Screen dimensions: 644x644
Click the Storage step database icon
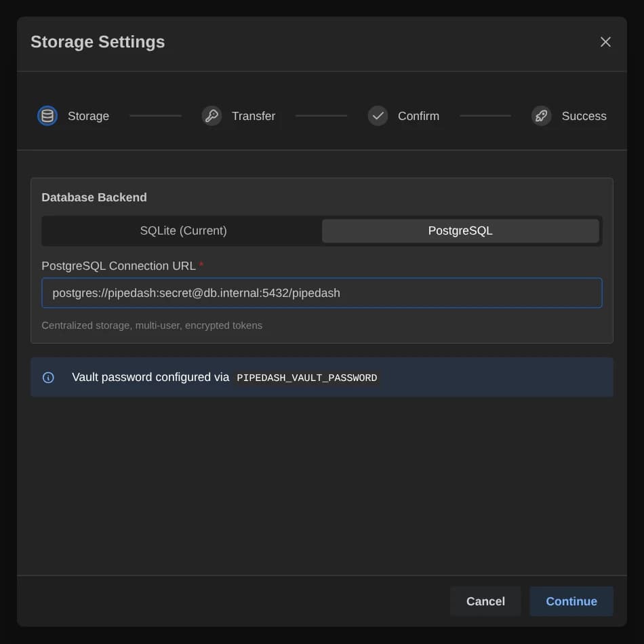point(47,116)
